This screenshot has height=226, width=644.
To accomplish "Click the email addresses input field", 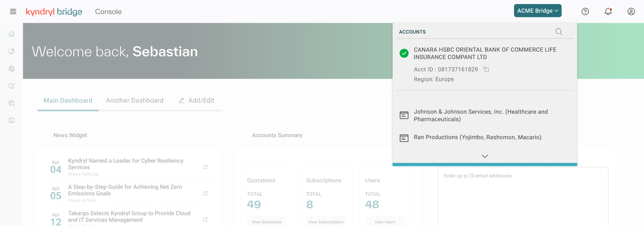I will [x=523, y=196].
